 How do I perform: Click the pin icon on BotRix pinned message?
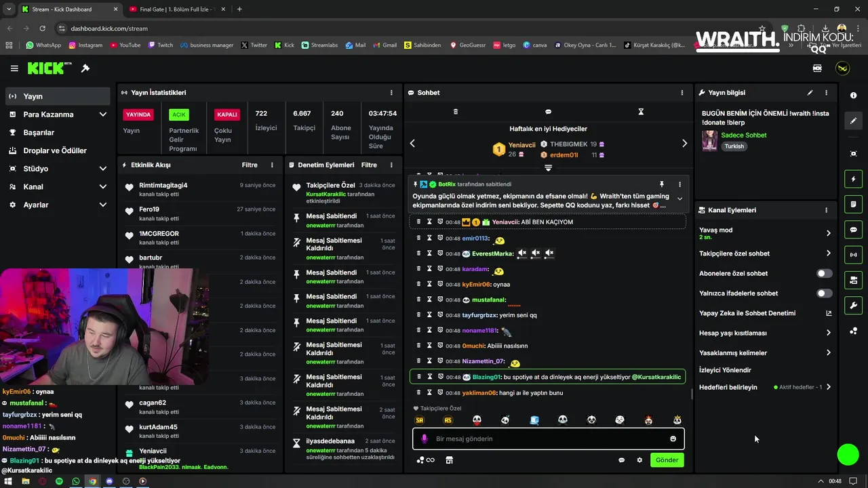(x=662, y=184)
